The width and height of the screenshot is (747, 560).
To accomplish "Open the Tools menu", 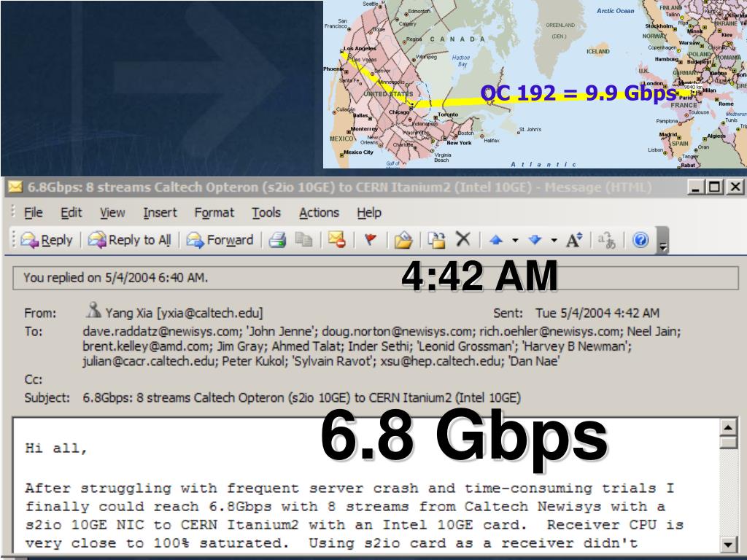I will coord(266,212).
